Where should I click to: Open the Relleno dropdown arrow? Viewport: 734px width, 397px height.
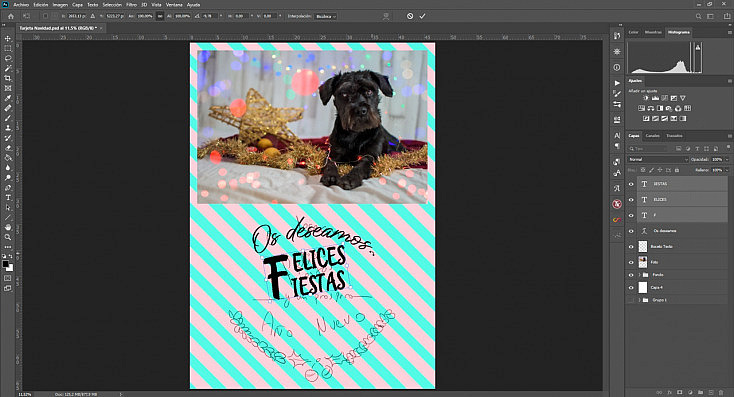point(727,170)
